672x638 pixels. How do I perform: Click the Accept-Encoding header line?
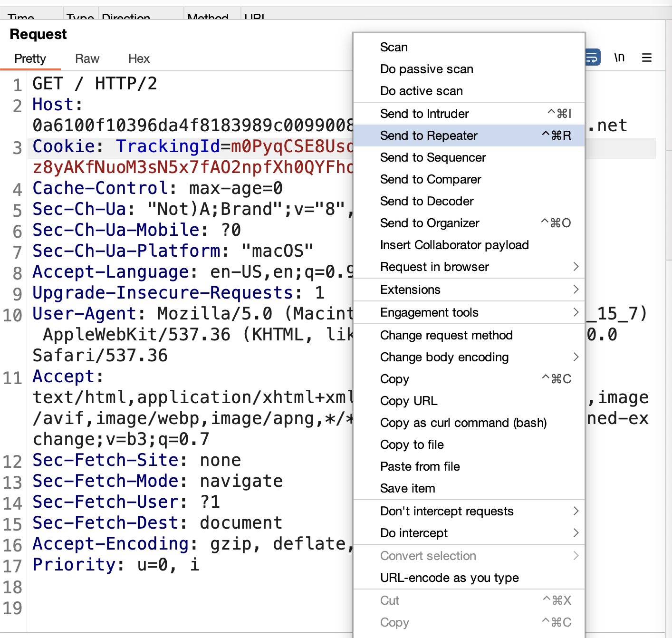pyautogui.click(x=192, y=544)
